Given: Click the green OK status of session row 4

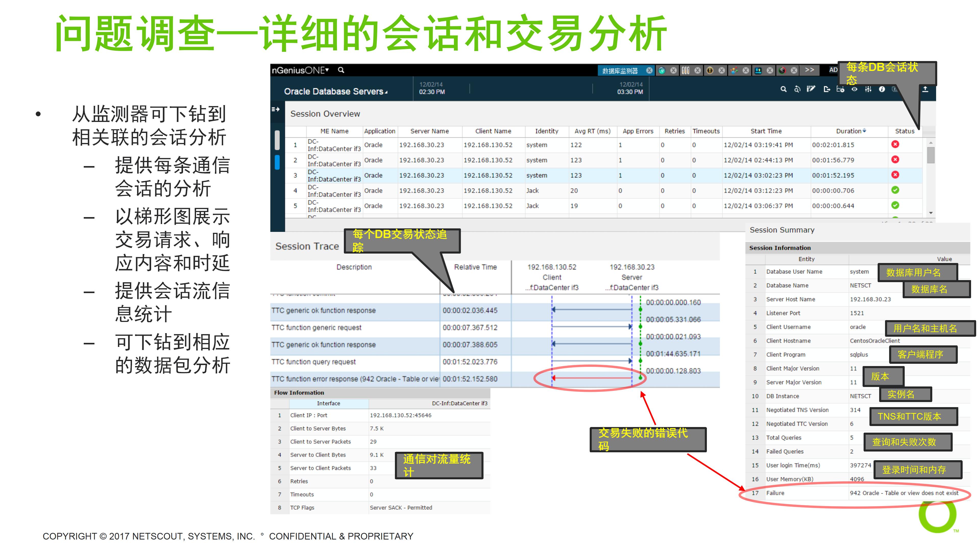Looking at the screenshot, I should (x=895, y=190).
